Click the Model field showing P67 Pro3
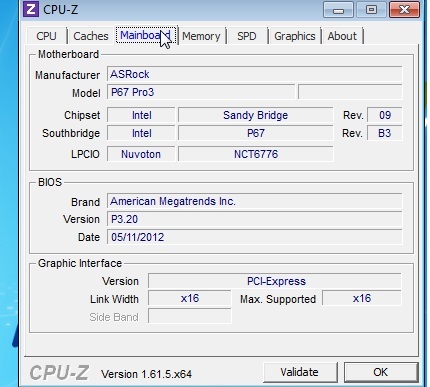 [x=201, y=92]
